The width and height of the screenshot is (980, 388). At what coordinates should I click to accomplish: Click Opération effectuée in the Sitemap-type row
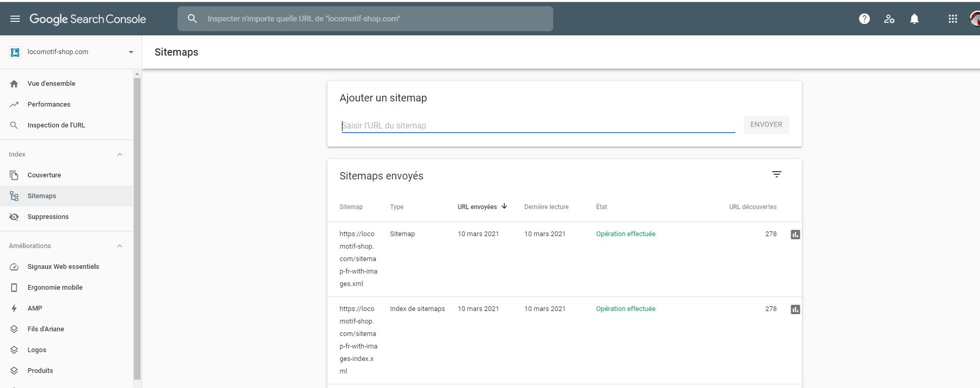pyautogui.click(x=626, y=234)
